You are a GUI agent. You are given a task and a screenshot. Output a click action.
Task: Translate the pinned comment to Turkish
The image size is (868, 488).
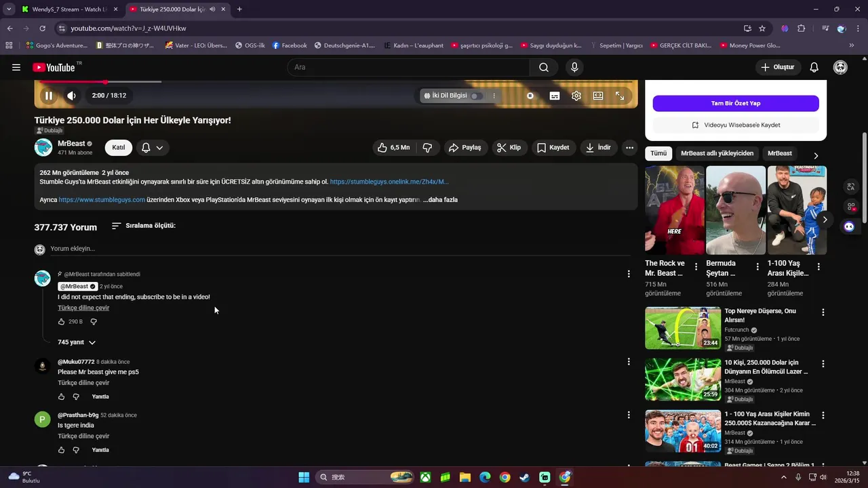coord(83,308)
